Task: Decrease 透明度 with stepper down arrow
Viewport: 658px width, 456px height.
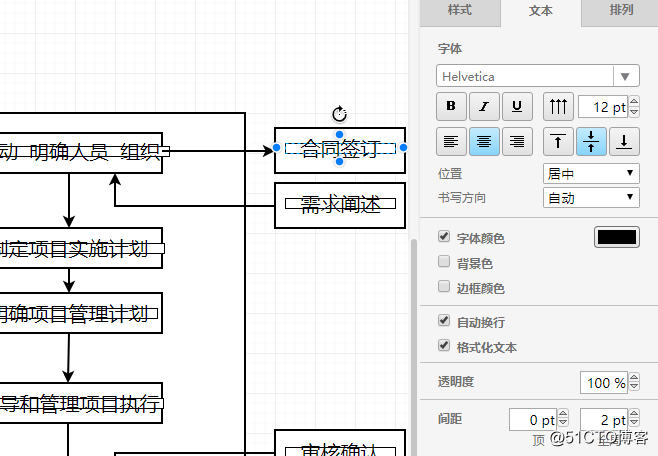Action: click(x=634, y=388)
